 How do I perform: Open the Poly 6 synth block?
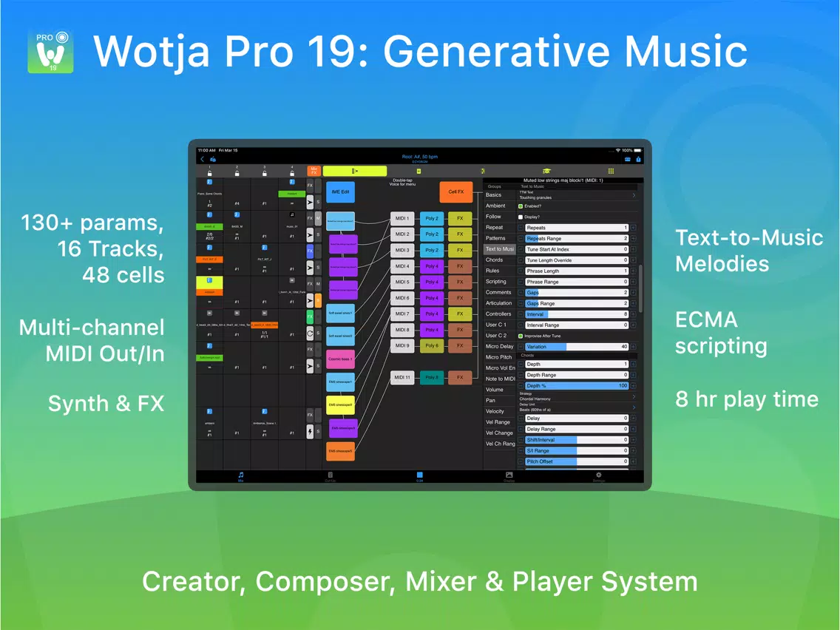(x=432, y=345)
